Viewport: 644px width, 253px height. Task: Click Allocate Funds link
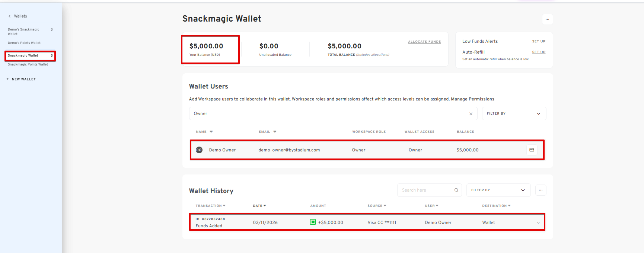pos(424,42)
